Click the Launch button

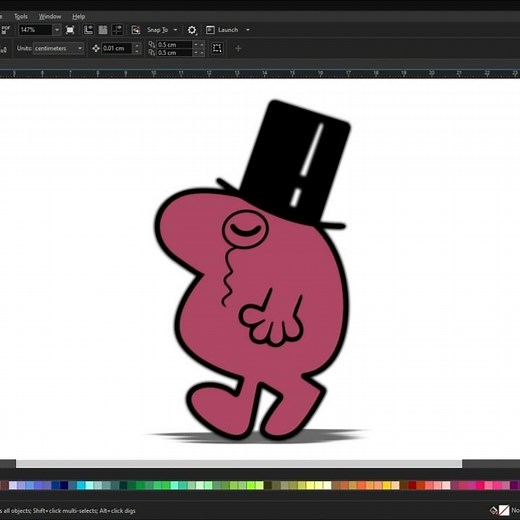222,30
